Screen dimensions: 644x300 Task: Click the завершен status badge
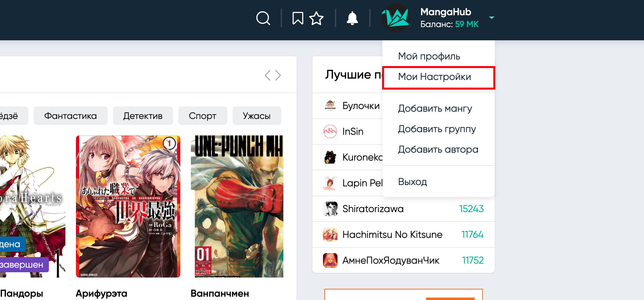pyautogui.click(x=24, y=265)
